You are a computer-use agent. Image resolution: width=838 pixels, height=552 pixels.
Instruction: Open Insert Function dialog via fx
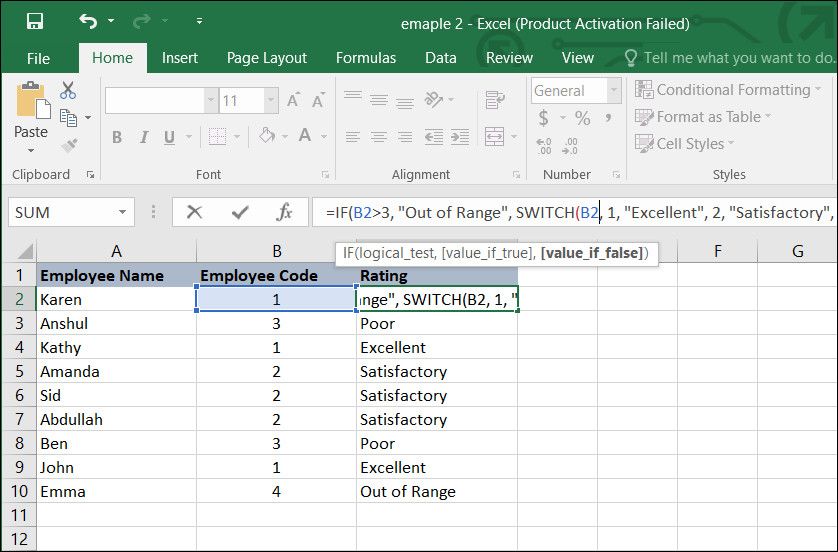[284, 212]
